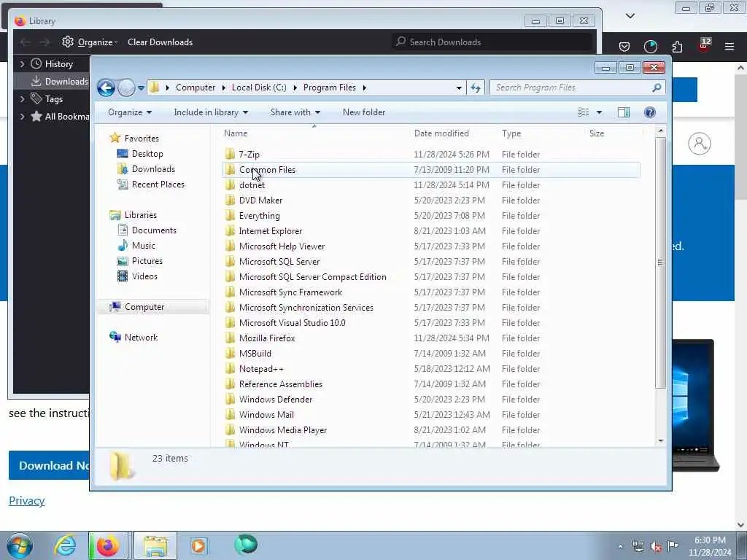Image resolution: width=747 pixels, height=560 pixels.
Task: Select the Everything folder icon
Action: 230,215
